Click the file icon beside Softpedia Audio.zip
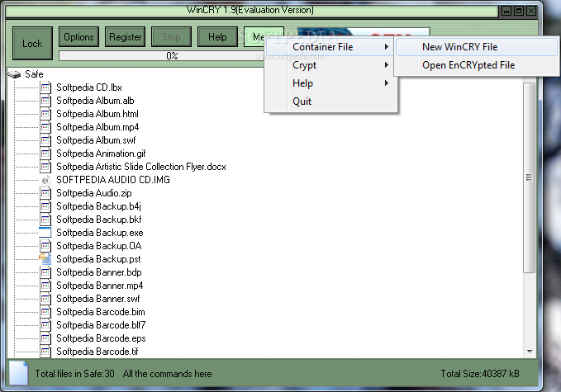This screenshot has width=561, height=392. click(45, 193)
